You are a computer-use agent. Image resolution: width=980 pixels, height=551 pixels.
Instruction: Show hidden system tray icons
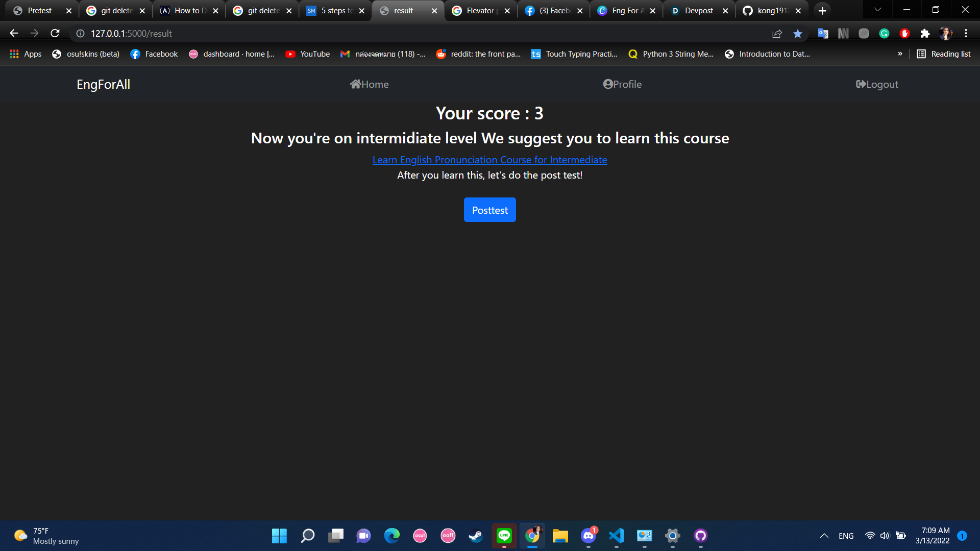(824, 536)
